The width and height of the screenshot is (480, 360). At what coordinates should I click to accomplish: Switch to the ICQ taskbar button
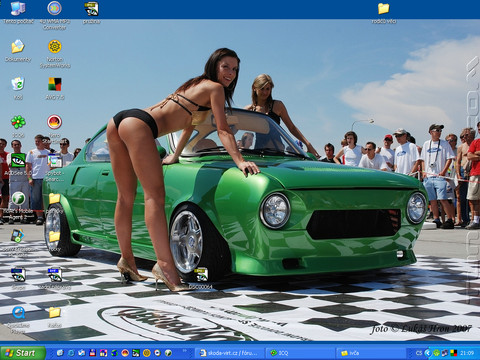[x=300, y=353]
